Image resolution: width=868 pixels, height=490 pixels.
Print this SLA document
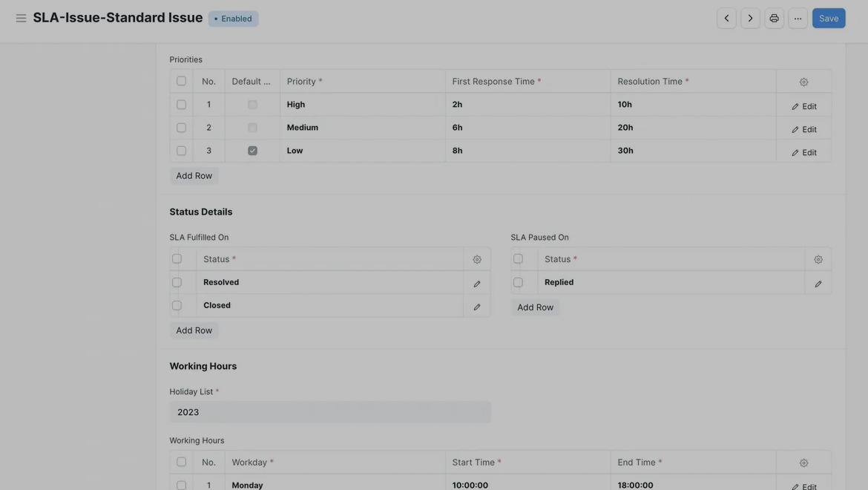point(774,19)
